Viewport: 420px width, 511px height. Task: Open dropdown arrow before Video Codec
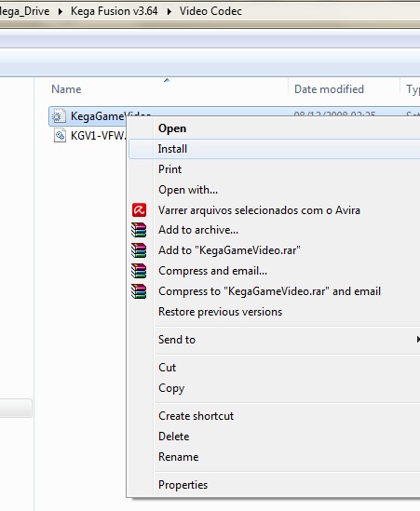pyautogui.click(x=169, y=12)
